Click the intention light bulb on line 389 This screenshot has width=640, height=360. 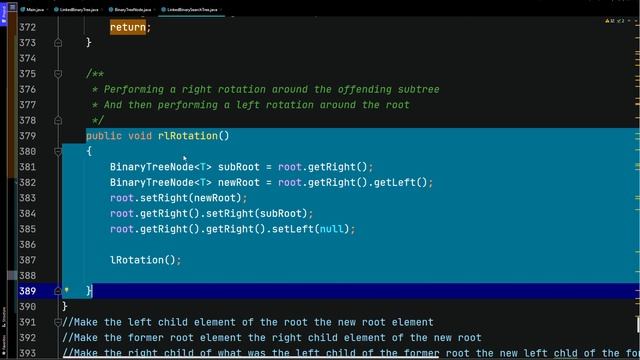67,290
